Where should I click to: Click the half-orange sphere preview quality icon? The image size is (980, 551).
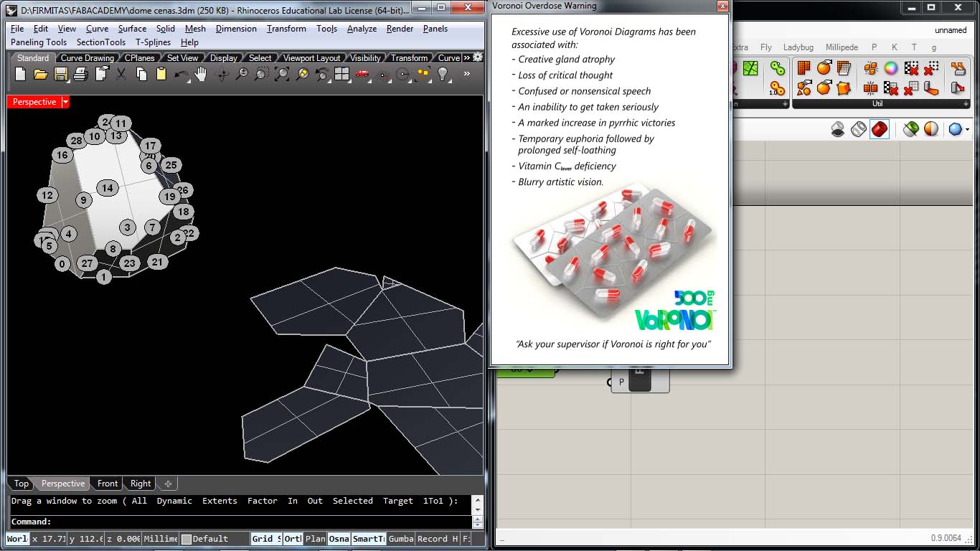[931, 129]
